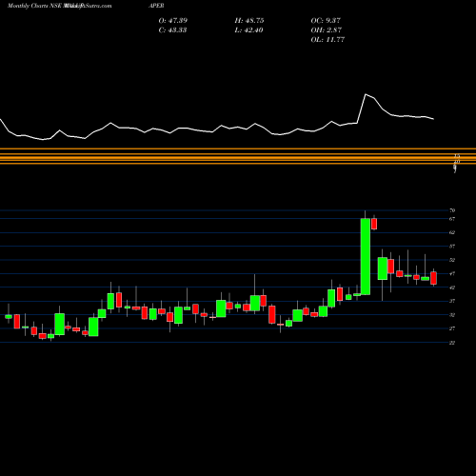Click the 27 price axis label
This screenshot has width=476, height=476.
coord(452,328)
